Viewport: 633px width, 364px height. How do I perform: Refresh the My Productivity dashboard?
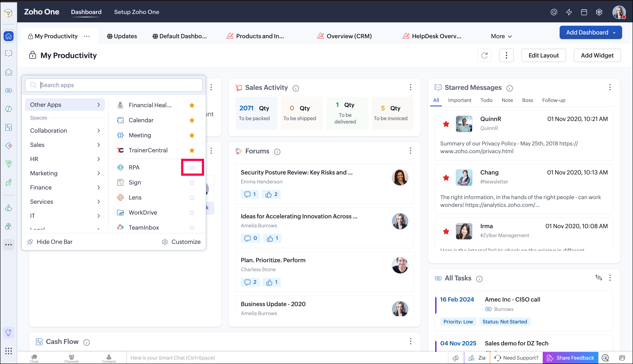pos(484,55)
